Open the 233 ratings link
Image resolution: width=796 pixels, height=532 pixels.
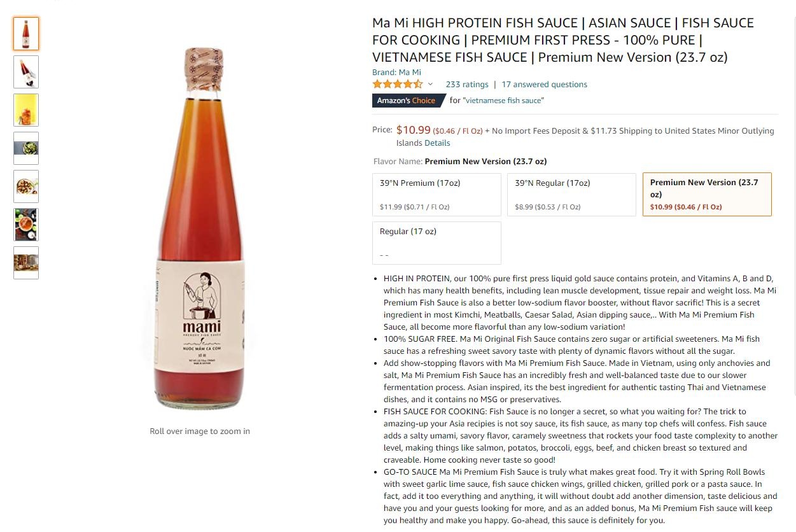[467, 84]
